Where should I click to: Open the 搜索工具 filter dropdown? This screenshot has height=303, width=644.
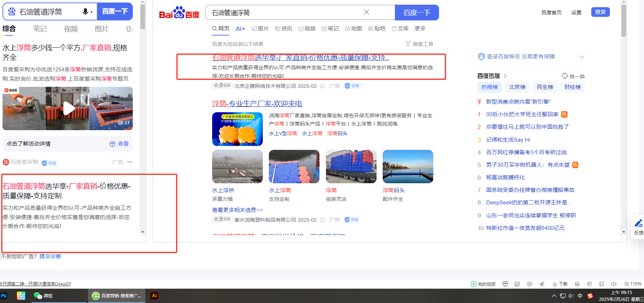[x=419, y=44]
